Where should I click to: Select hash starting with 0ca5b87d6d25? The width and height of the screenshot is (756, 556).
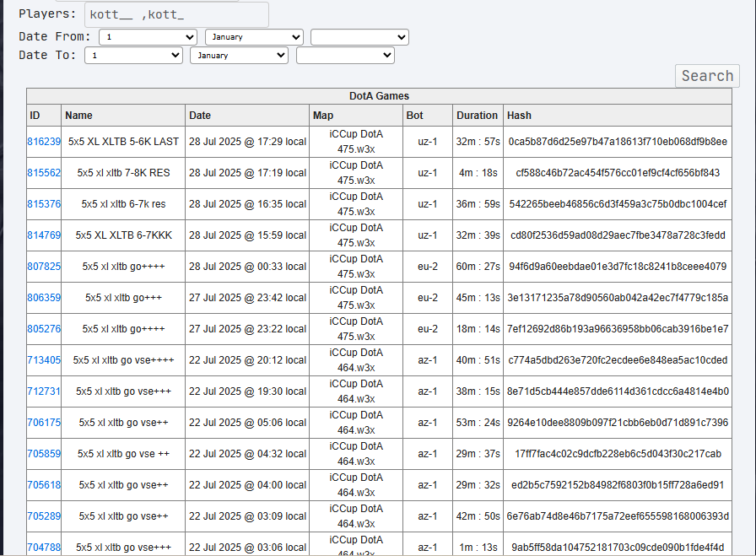click(x=618, y=142)
